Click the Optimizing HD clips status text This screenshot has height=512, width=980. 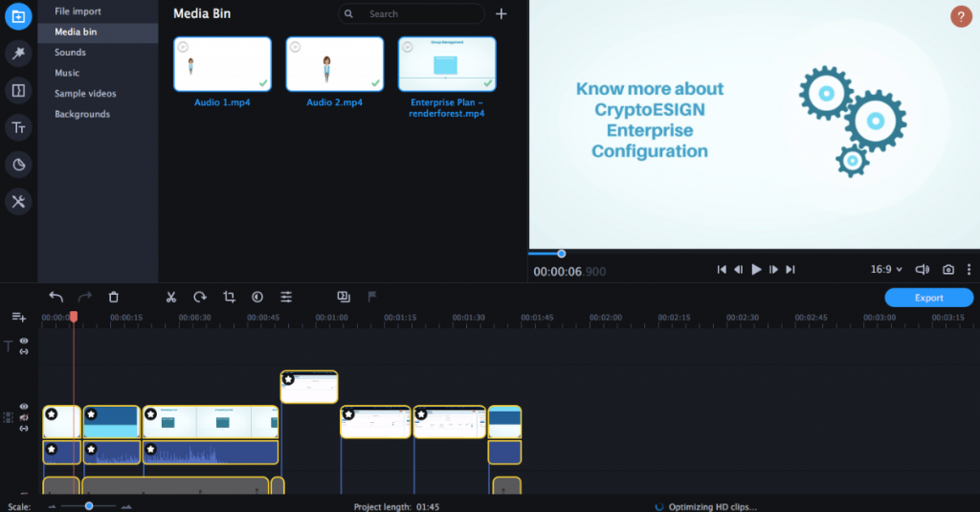[x=712, y=507]
